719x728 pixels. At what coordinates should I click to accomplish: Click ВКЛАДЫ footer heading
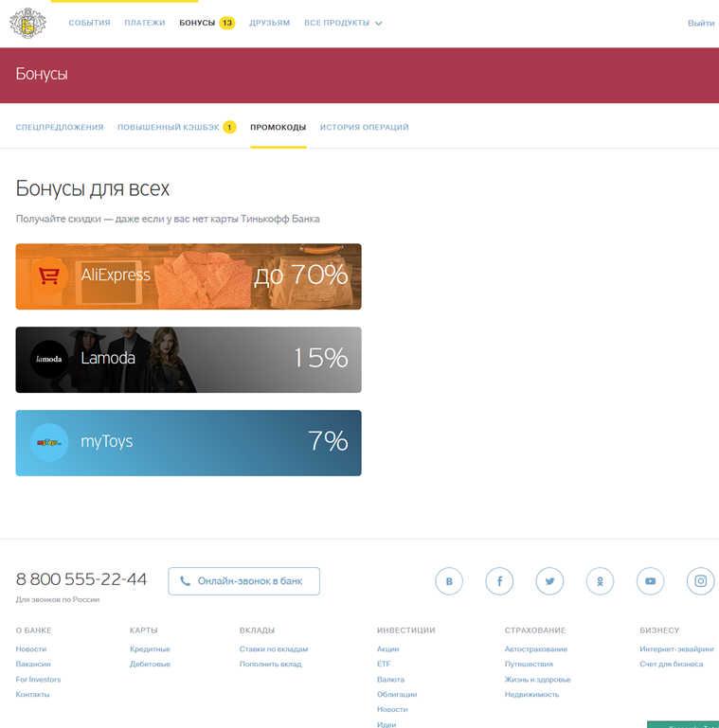[x=258, y=630]
